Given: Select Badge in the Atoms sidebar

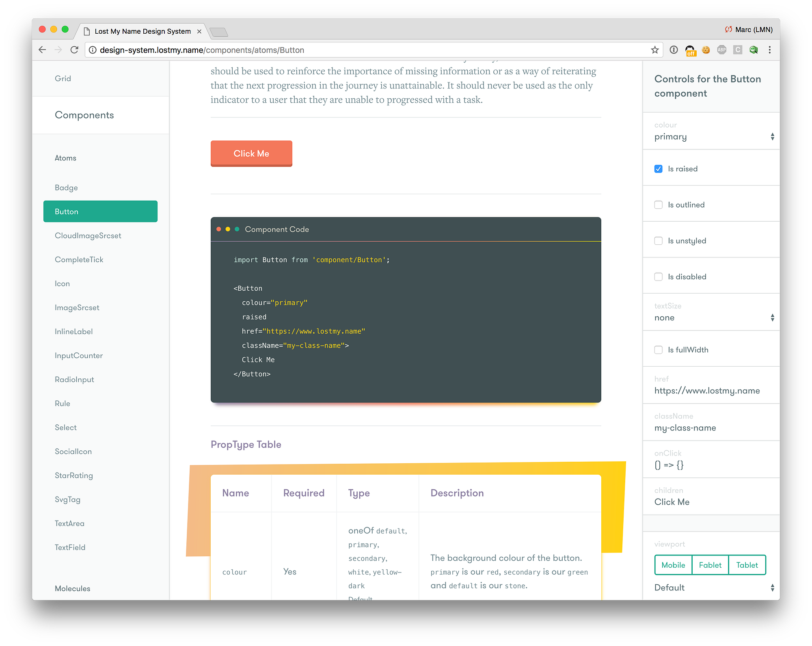Looking at the screenshot, I should pos(66,187).
